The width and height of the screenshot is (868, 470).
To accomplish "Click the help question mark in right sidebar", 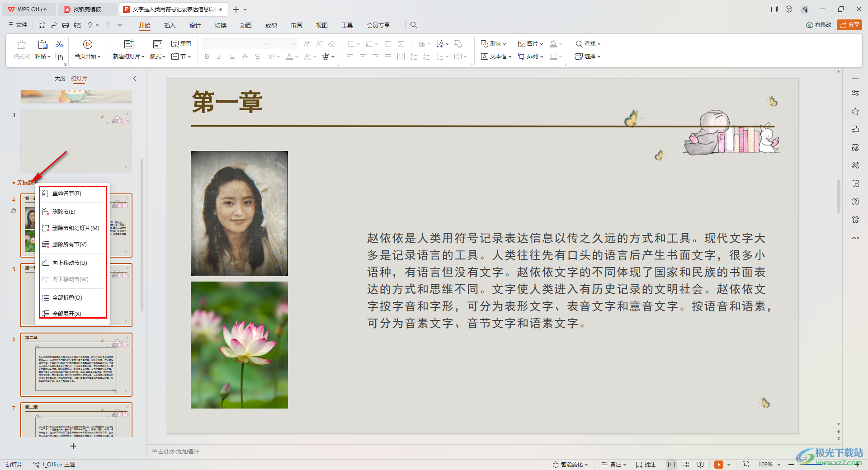I will (x=855, y=202).
